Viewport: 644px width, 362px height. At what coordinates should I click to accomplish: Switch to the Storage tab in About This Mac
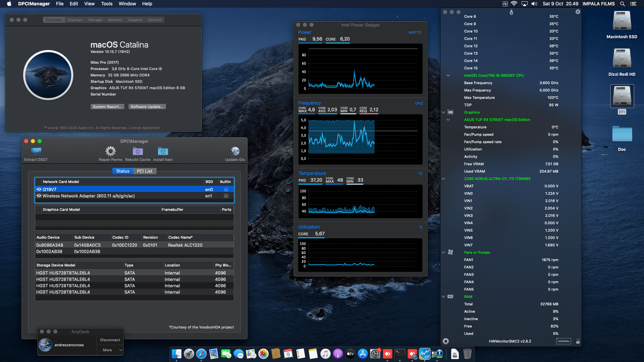(95, 20)
